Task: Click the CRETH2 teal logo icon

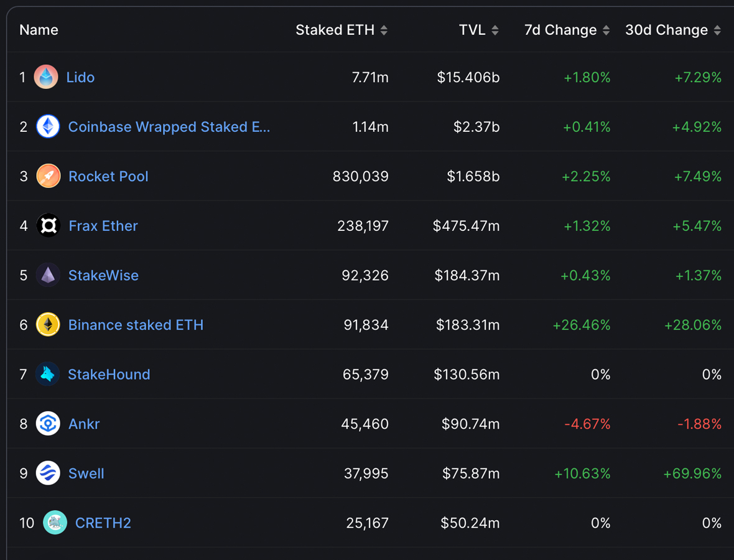Action: click(55, 523)
